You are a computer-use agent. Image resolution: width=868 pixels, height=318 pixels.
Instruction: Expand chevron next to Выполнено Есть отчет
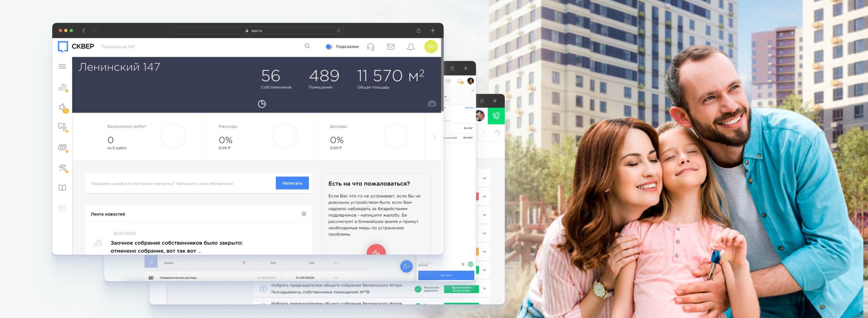click(484, 288)
